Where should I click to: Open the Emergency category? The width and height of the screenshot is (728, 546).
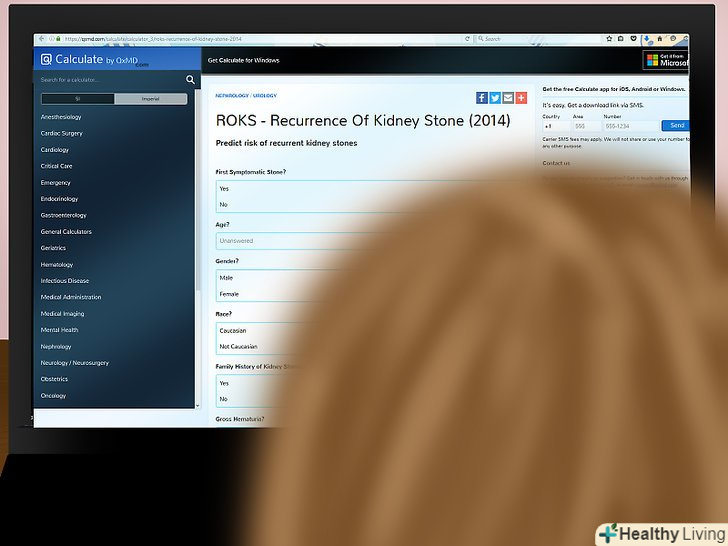(55, 182)
